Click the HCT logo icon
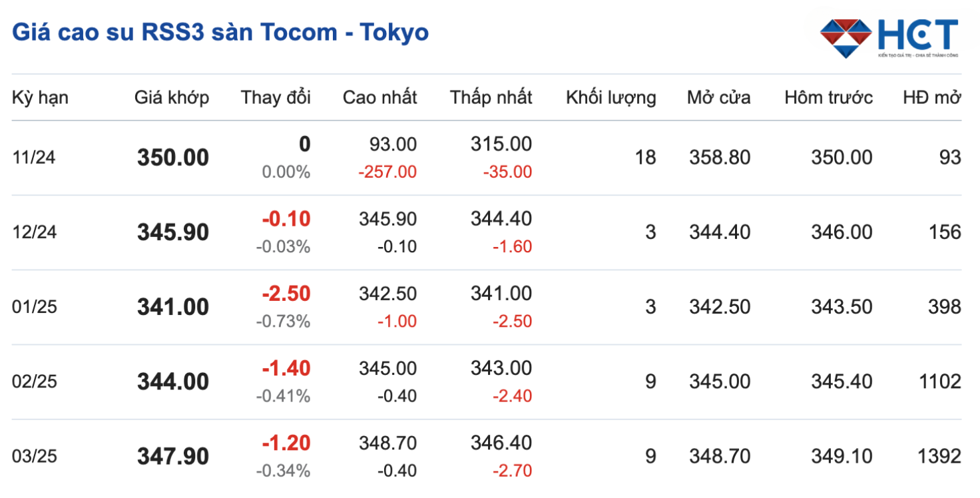This screenshot has width=980, height=498. [846, 37]
